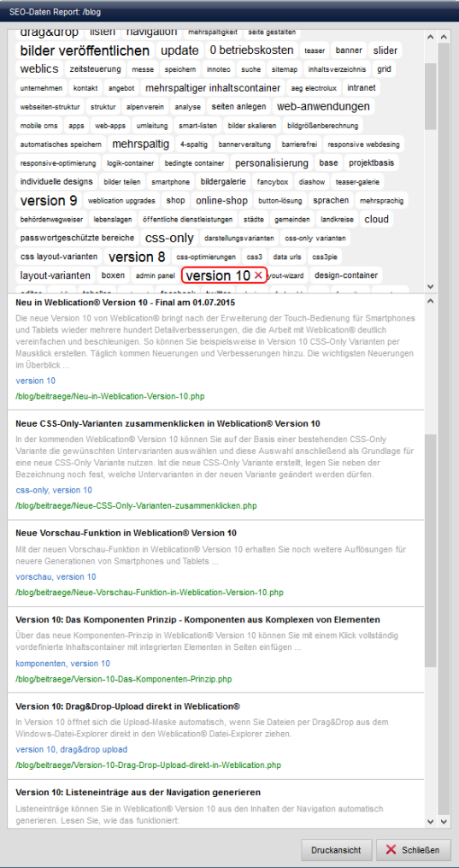Select the 'boxen' tag
The height and width of the screenshot is (868, 459).
(114, 275)
